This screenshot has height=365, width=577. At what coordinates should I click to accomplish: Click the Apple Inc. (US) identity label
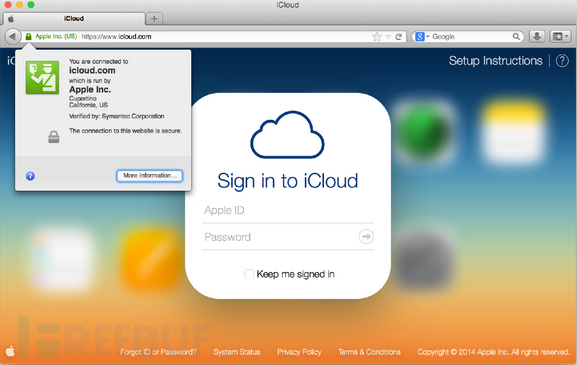(x=56, y=36)
